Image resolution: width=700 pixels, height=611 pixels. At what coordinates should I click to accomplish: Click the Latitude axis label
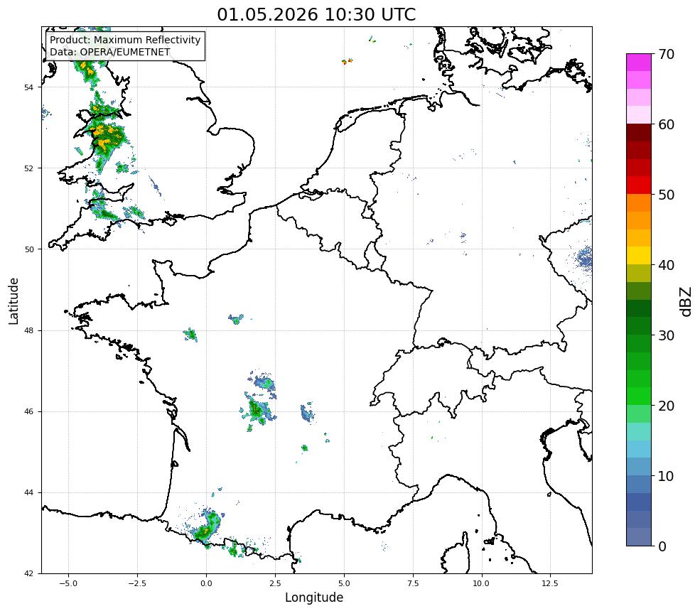point(14,301)
